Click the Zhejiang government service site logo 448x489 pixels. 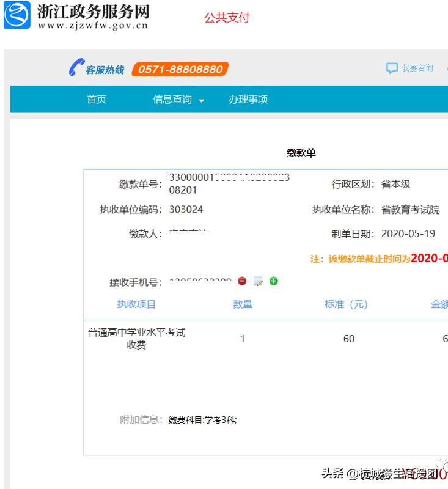(x=17, y=15)
